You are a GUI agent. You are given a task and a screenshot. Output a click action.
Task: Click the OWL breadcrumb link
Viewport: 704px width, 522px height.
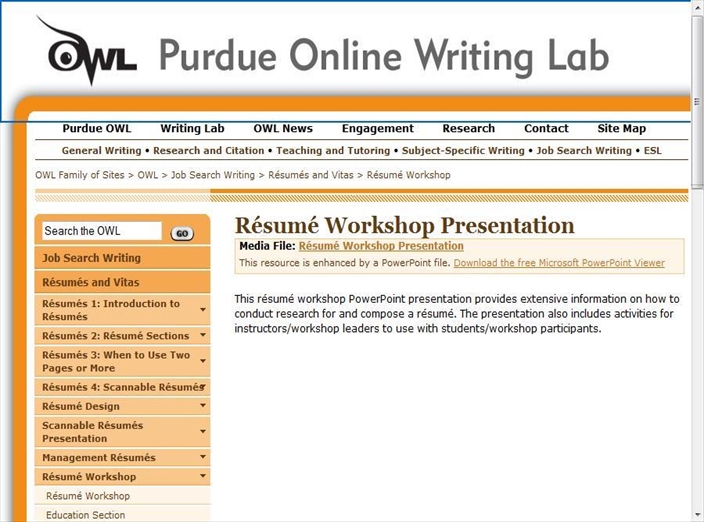pyautogui.click(x=148, y=175)
